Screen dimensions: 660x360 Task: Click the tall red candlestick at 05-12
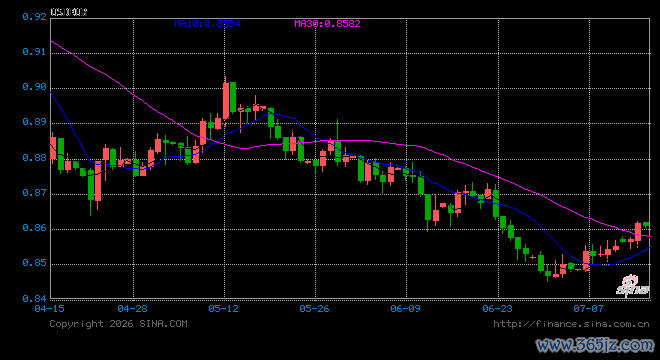pyautogui.click(x=226, y=101)
